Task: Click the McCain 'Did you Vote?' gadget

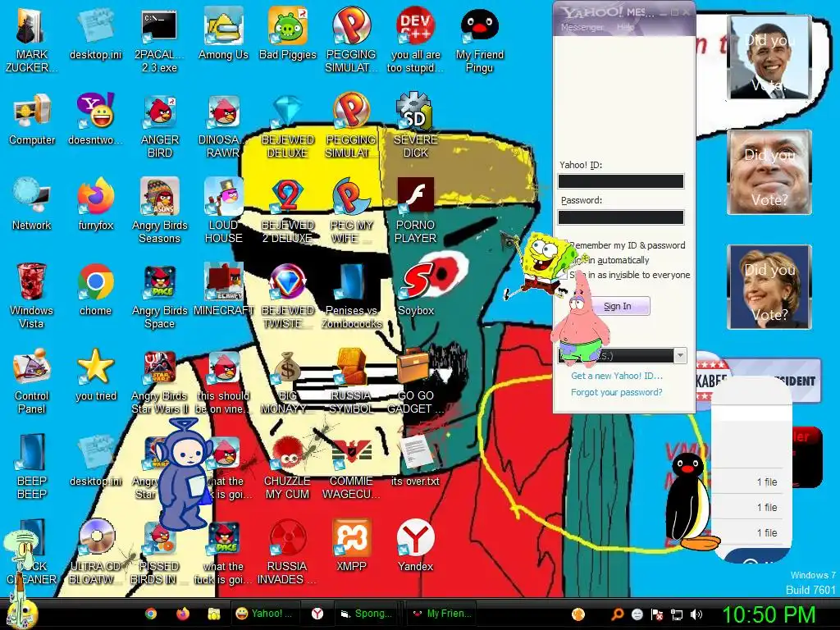Action: pyautogui.click(x=769, y=172)
